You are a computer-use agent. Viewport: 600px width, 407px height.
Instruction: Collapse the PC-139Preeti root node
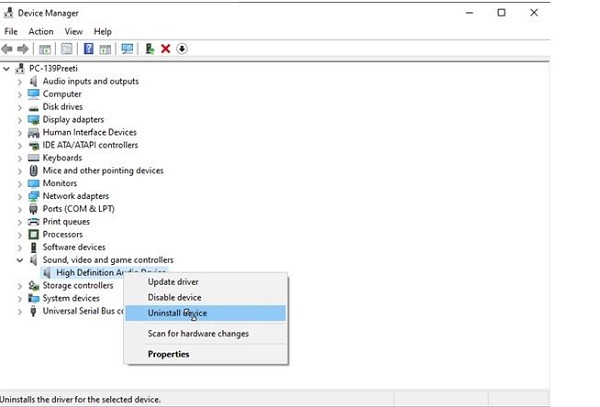pyautogui.click(x=7, y=69)
